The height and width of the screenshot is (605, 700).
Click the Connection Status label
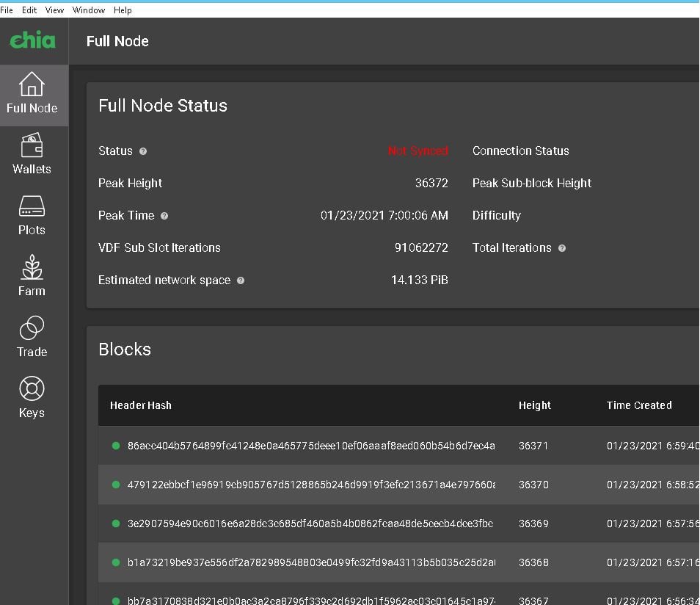pyautogui.click(x=520, y=151)
